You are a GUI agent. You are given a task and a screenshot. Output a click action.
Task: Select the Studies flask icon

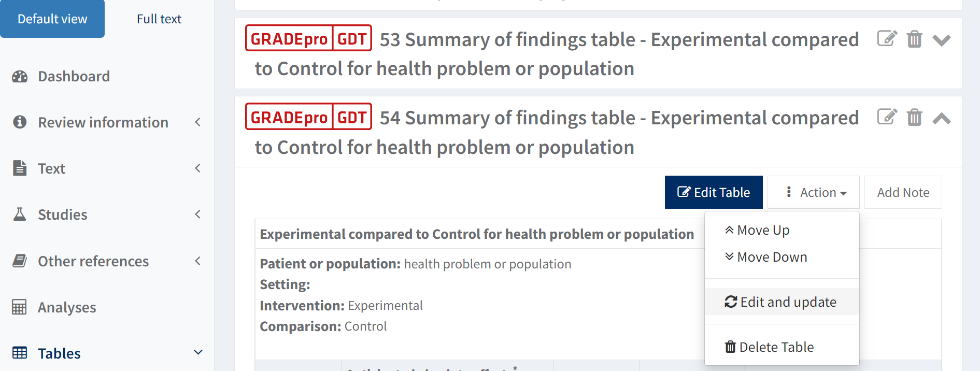(19, 214)
